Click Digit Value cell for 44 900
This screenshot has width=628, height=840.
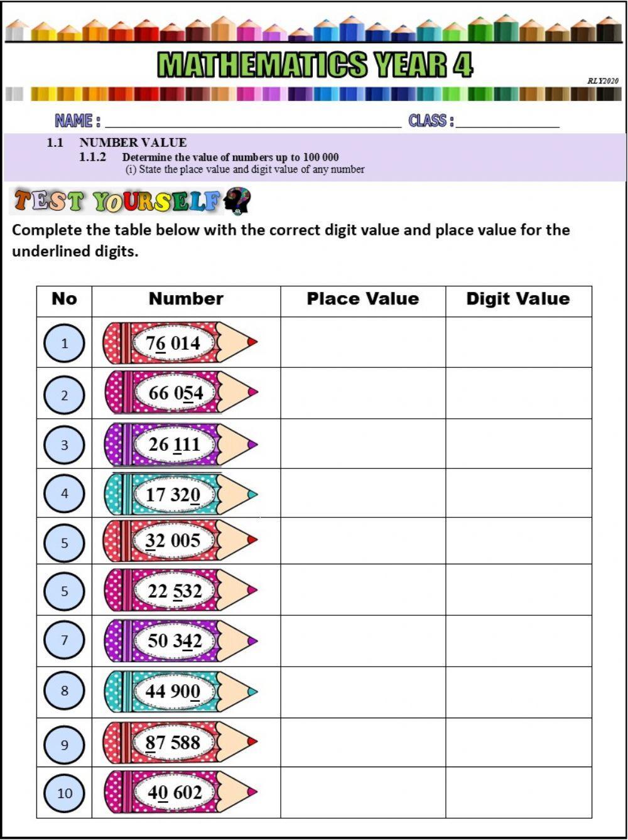[518, 692]
